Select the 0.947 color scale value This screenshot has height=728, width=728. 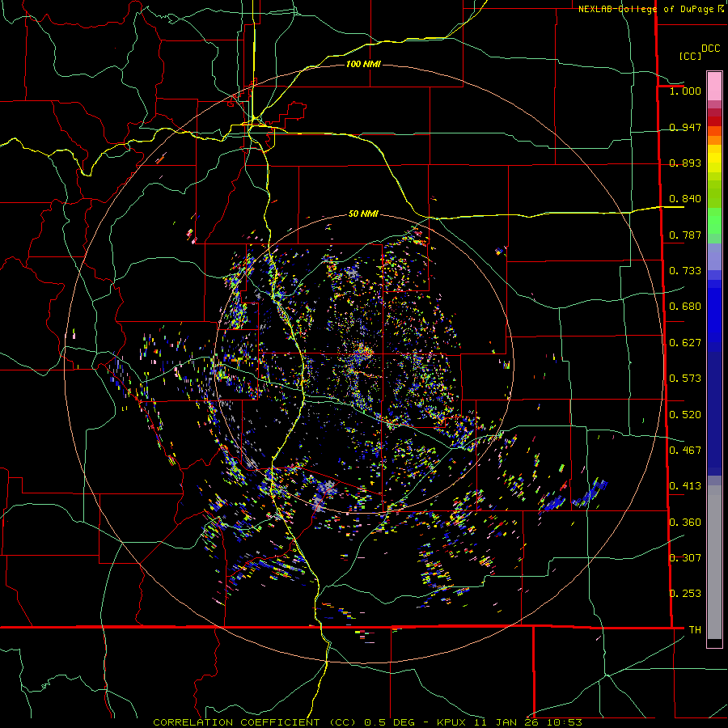(x=685, y=127)
